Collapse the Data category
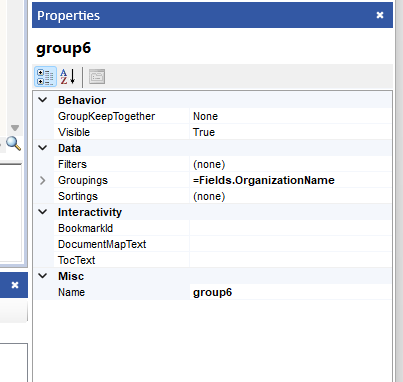 [43, 148]
